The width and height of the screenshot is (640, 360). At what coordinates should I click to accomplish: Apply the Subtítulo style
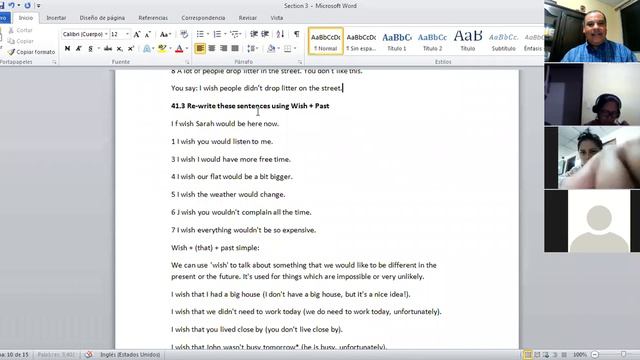[503, 41]
